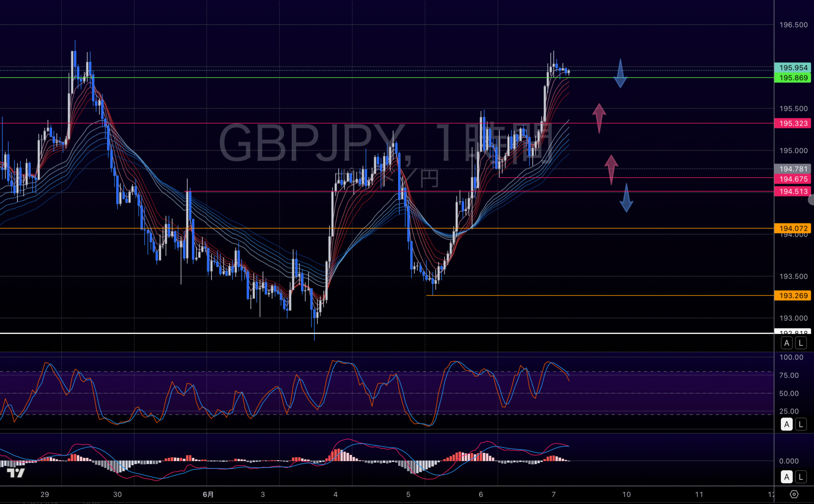Click the 193.000 price axis value
The width and height of the screenshot is (814, 504).
(x=794, y=318)
